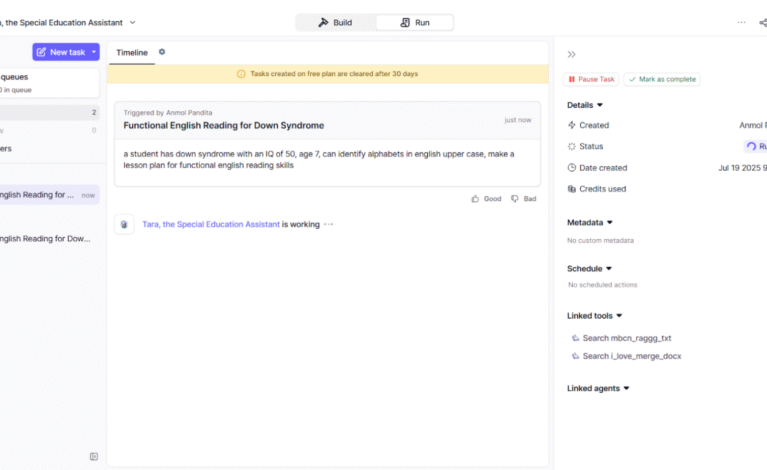Select the Timeline tab
This screenshot has width=767, height=470.
click(x=131, y=52)
